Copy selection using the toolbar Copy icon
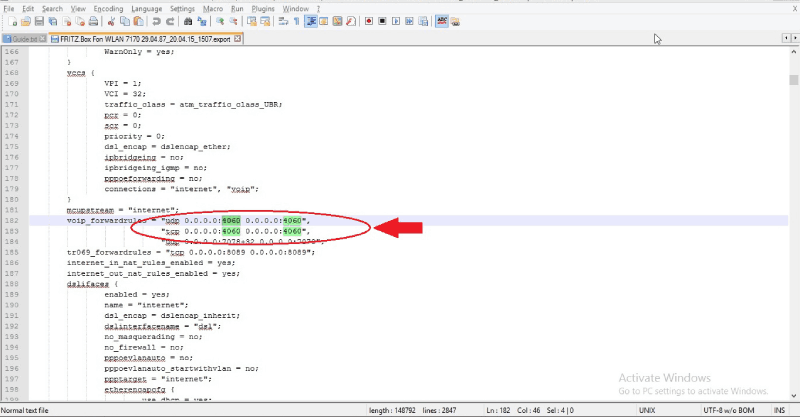The image size is (800, 417). coord(124,21)
